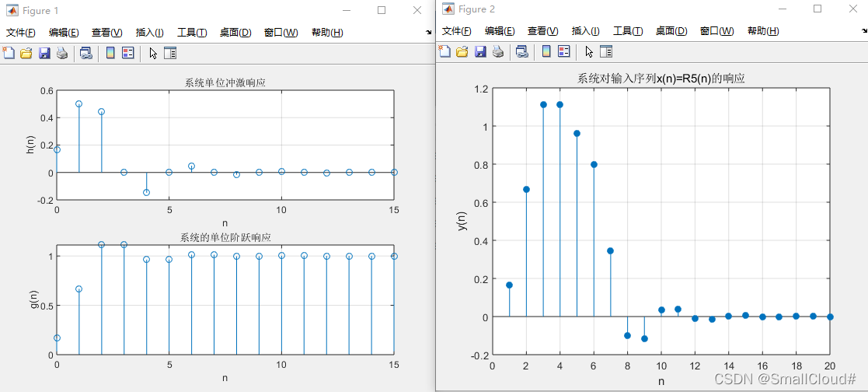Open 桌面(D) menu in Figure 1

click(235, 33)
